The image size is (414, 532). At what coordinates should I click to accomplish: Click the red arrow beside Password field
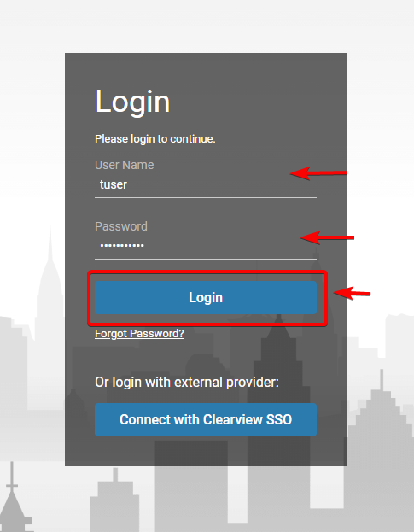click(x=327, y=237)
